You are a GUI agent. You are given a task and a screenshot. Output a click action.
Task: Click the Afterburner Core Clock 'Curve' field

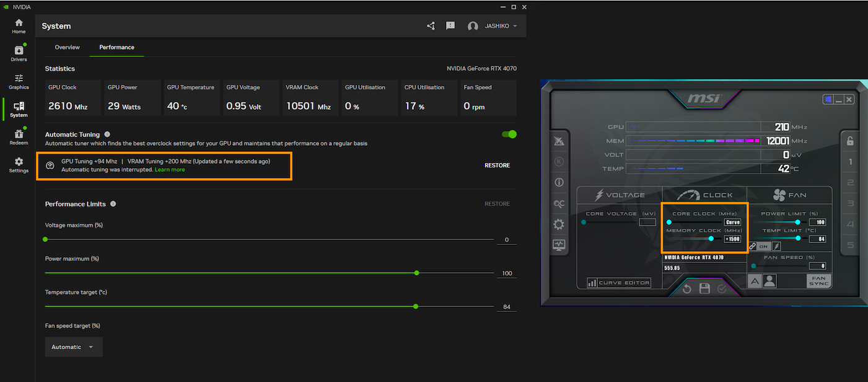(732, 222)
